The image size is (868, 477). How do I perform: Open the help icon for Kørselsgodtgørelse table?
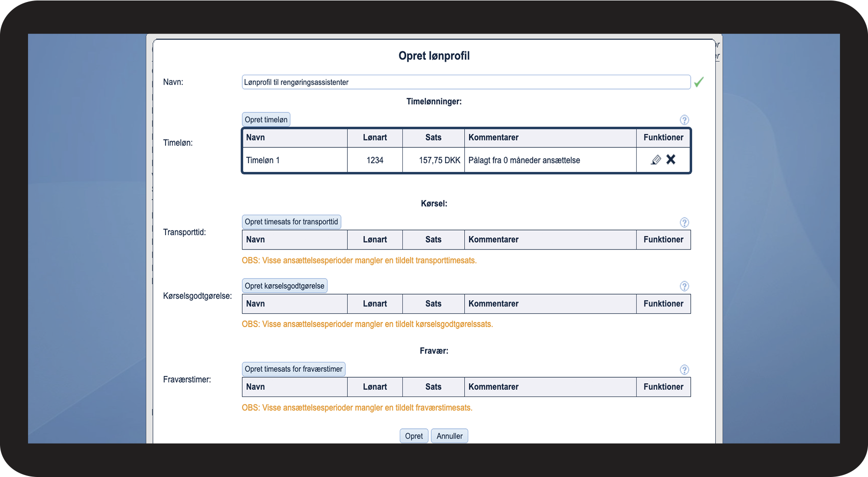[x=684, y=286]
